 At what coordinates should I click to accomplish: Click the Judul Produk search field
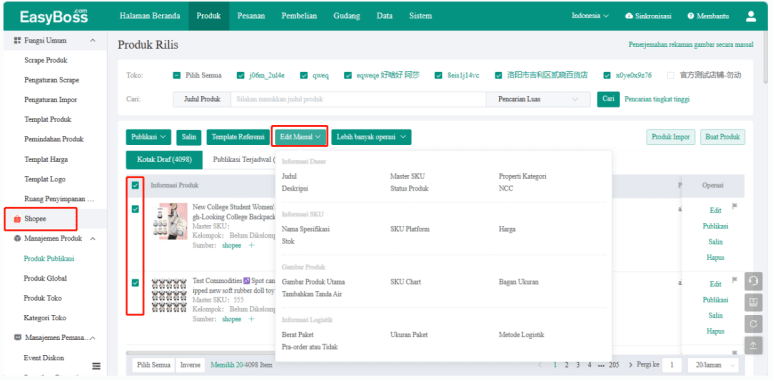(x=358, y=99)
